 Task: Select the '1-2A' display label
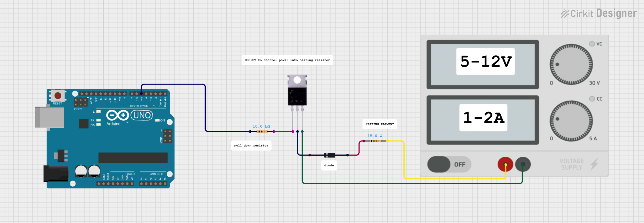pyautogui.click(x=483, y=118)
